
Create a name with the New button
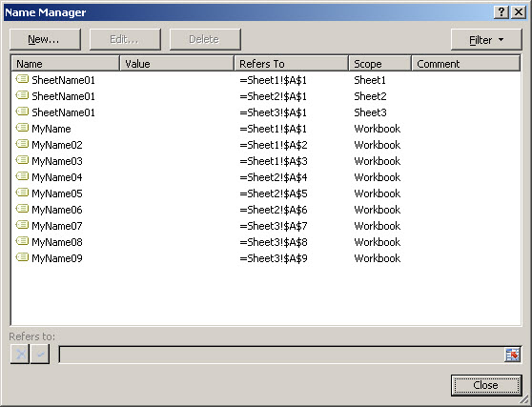[x=45, y=39]
